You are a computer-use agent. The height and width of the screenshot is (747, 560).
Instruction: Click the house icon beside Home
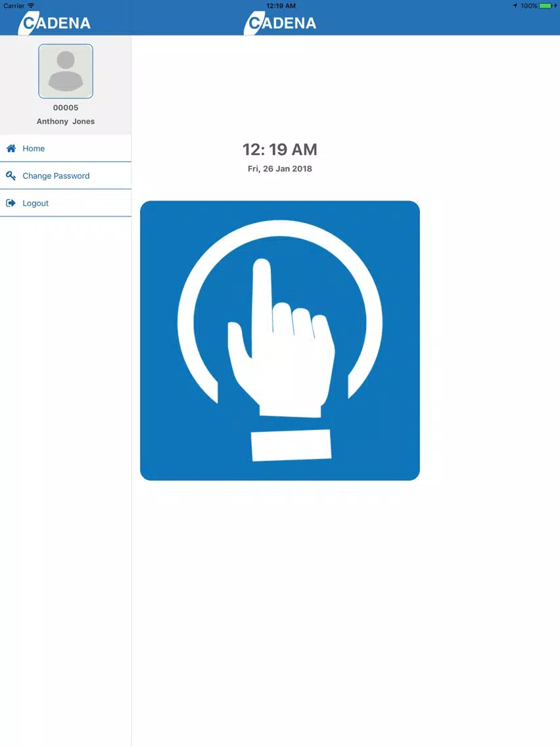click(11, 148)
